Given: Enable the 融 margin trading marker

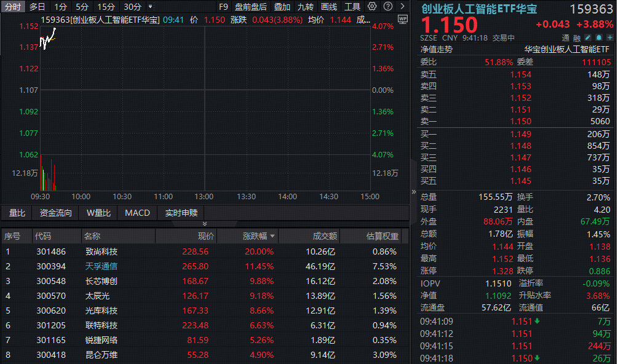Looking at the screenshot, I should (x=578, y=38).
